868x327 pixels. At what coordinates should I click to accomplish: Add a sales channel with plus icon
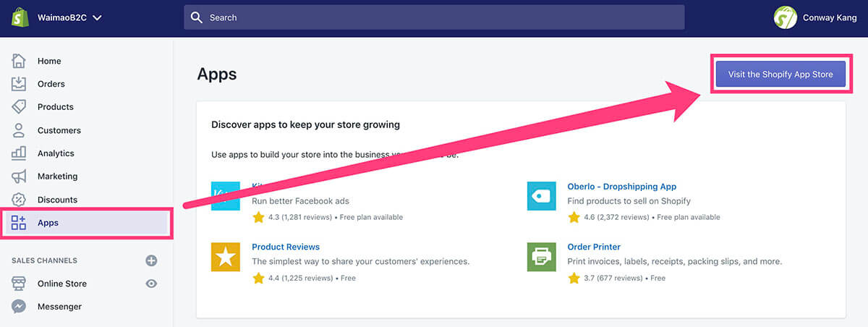click(x=151, y=260)
